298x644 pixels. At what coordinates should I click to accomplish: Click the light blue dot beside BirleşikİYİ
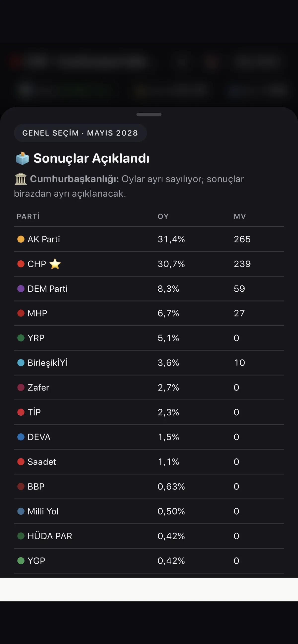[21, 363]
